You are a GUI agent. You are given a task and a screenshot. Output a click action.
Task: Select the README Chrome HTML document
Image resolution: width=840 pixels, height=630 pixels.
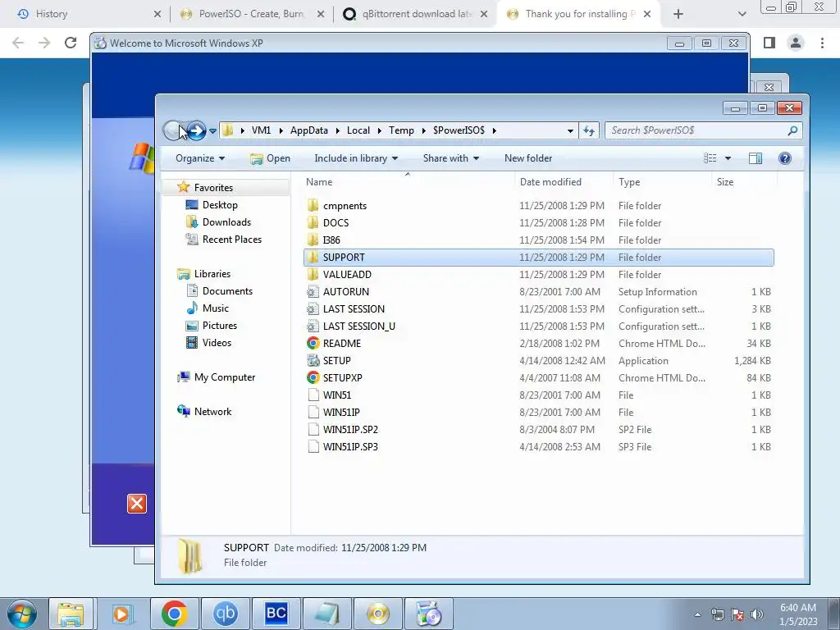[x=538, y=344]
